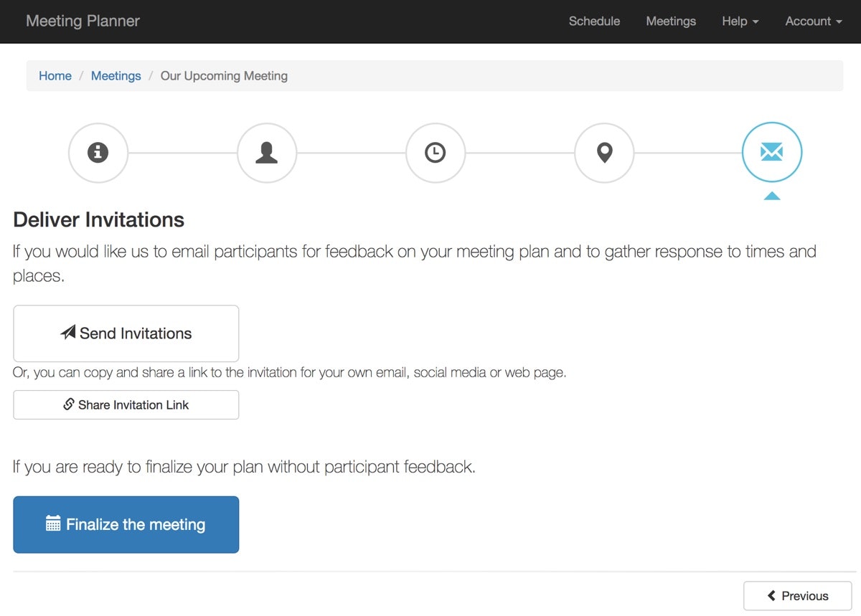861x616 pixels.
Task: Open the Schedule menu item
Action: [594, 22]
